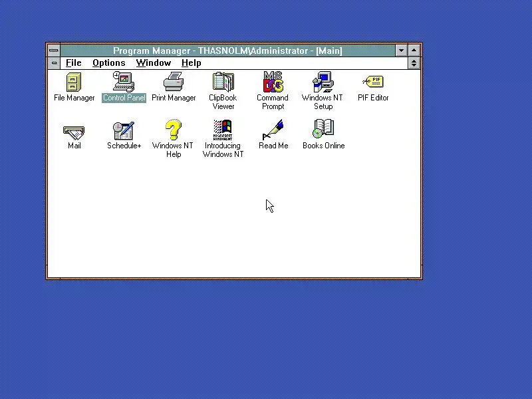Image resolution: width=532 pixels, height=399 pixels.
Task: Open the File menu
Action: [x=74, y=63]
